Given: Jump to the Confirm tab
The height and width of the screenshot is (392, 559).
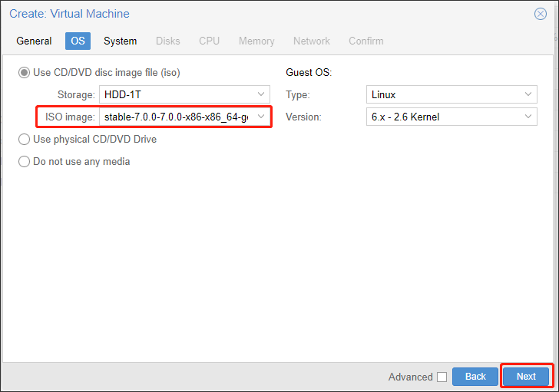Looking at the screenshot, I should pyautogui.click(x=365, y=41).
